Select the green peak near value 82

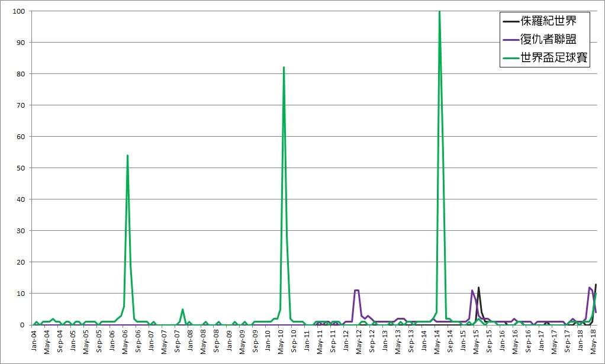tap(284, 68)
